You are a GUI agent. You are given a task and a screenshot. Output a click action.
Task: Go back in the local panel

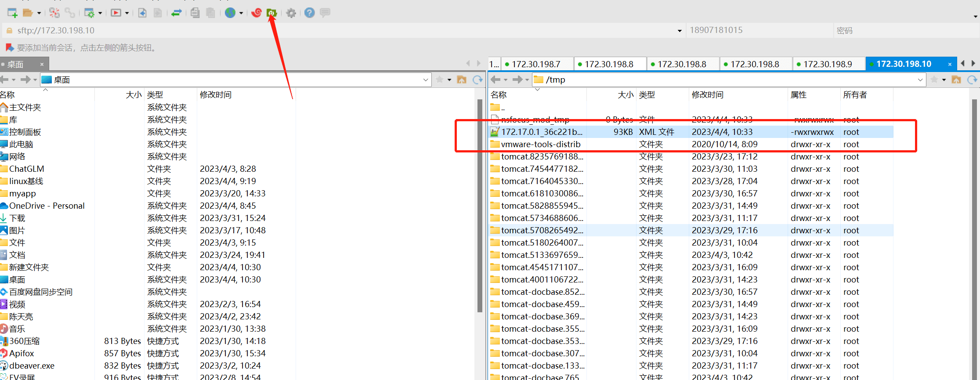pos(4,80)
